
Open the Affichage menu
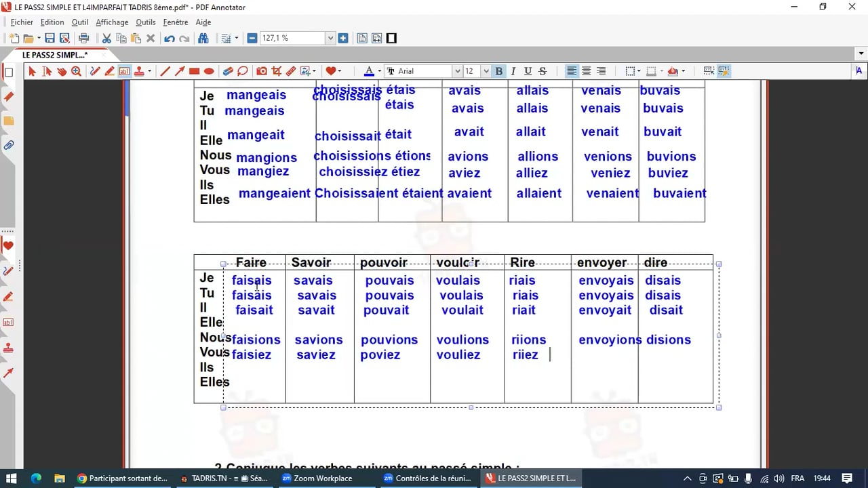(112, 22)
